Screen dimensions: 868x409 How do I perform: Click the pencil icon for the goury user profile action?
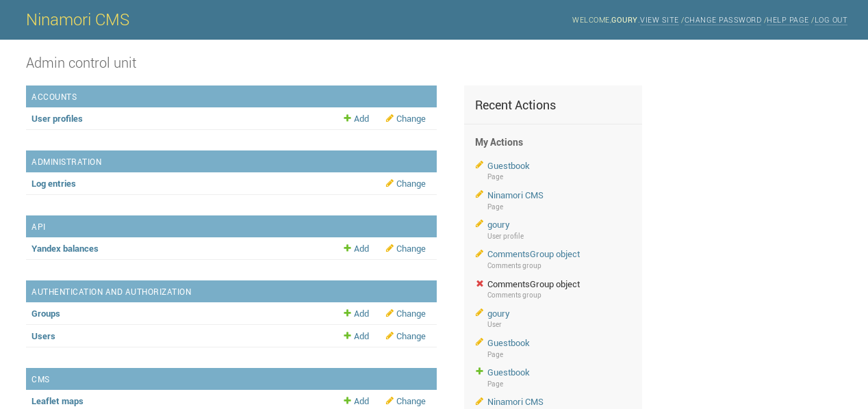(478, 224)
